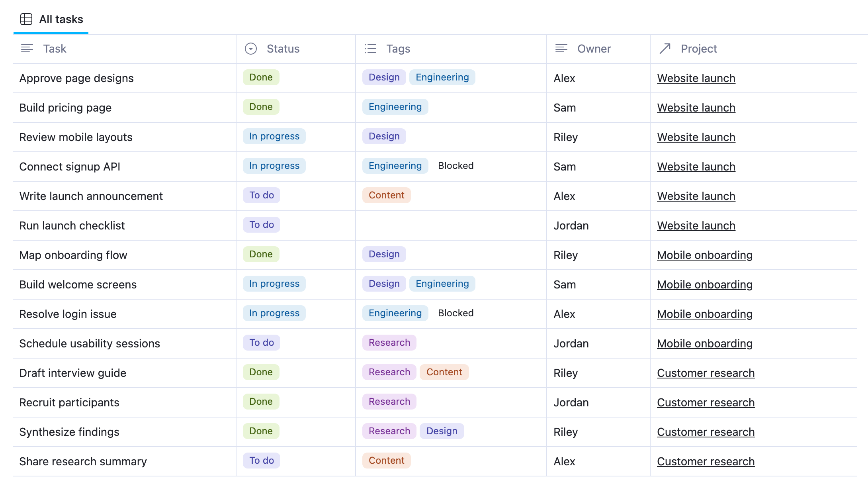This screenshot has height=494, width=868.
Task: Open the All tasks tab
Action: tap(51, 19)
